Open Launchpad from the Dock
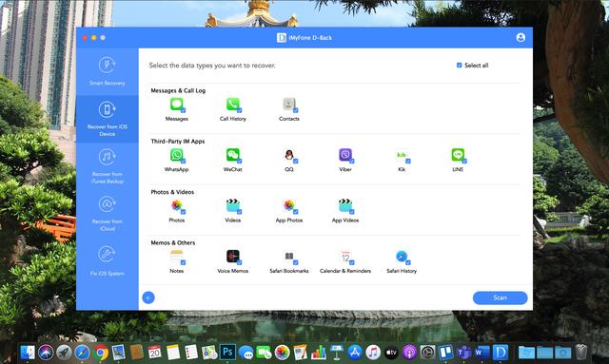Viewport: 609px width, 364px height. pyautogui.click(x=64, y=353)
